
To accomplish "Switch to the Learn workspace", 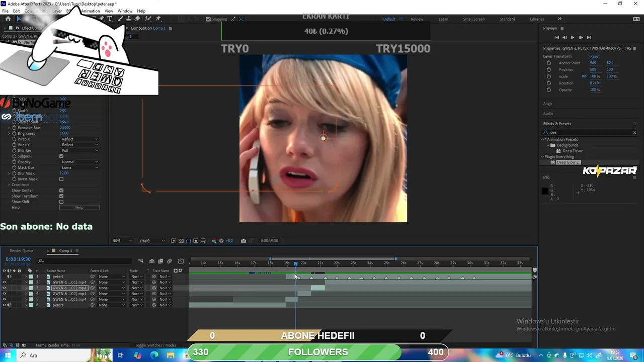I will point(443,19).
